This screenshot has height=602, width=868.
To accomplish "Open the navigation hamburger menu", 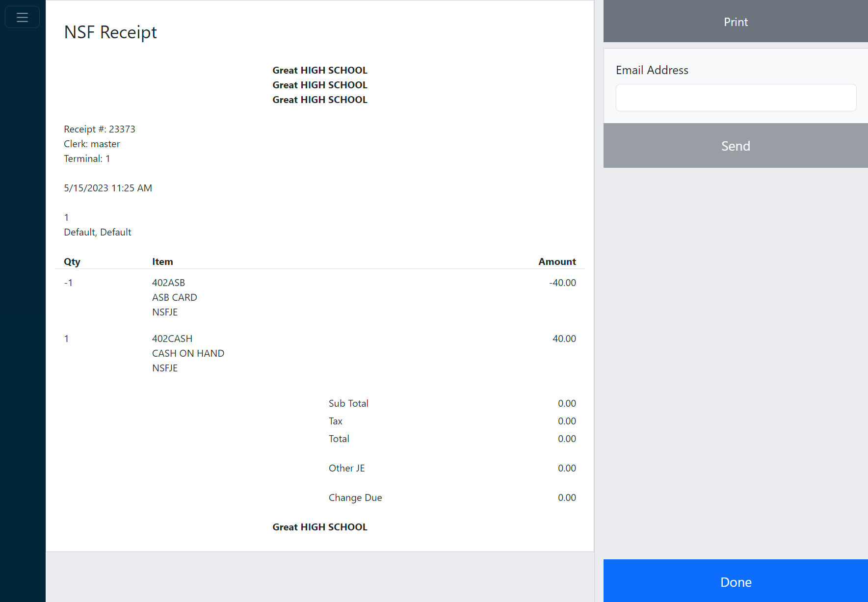I will coord(22,16).
